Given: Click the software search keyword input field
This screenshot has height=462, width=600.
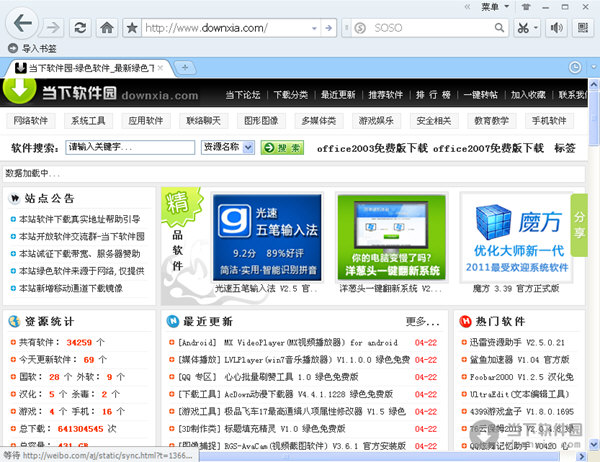Looking at the screenshot, I should 130,147.
